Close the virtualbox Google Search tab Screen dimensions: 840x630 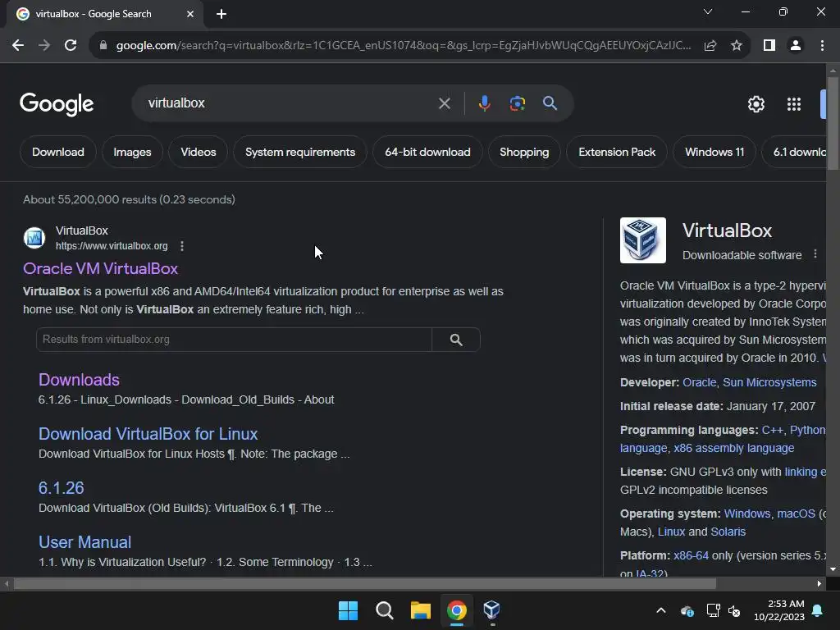pyautogui.click(x=190, y=14)
